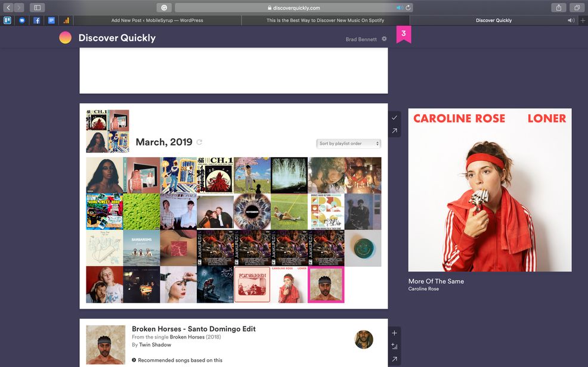Click the Broken Horses track cover thumbnail
588x367 pixels.
[x=106, y=345]
